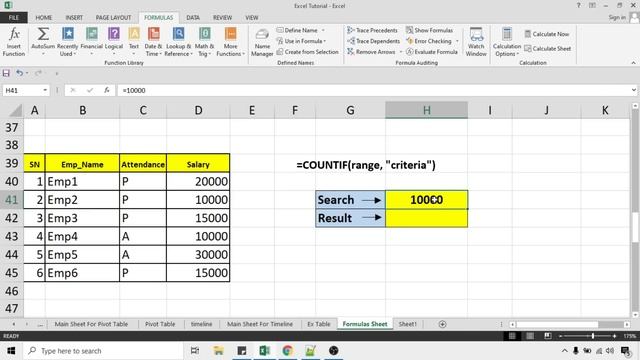Click Remove Arrows

(x=371, y=52)
